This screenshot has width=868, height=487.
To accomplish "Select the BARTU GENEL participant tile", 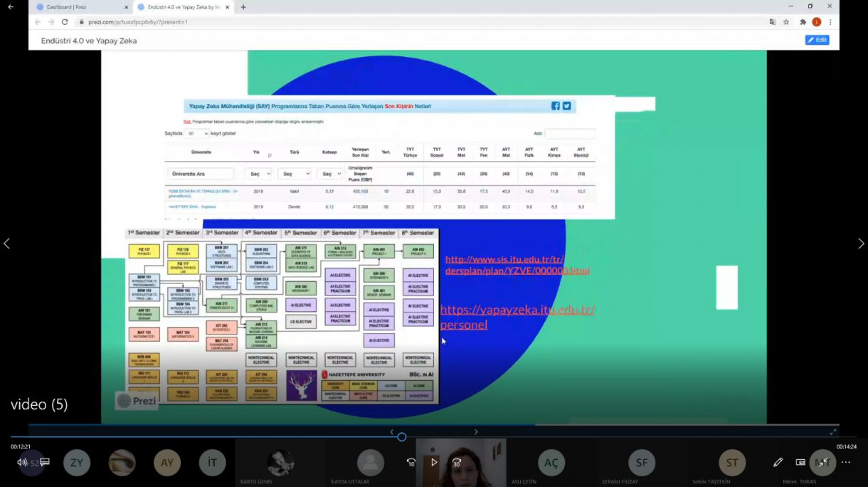I will [x=280, y=463].
